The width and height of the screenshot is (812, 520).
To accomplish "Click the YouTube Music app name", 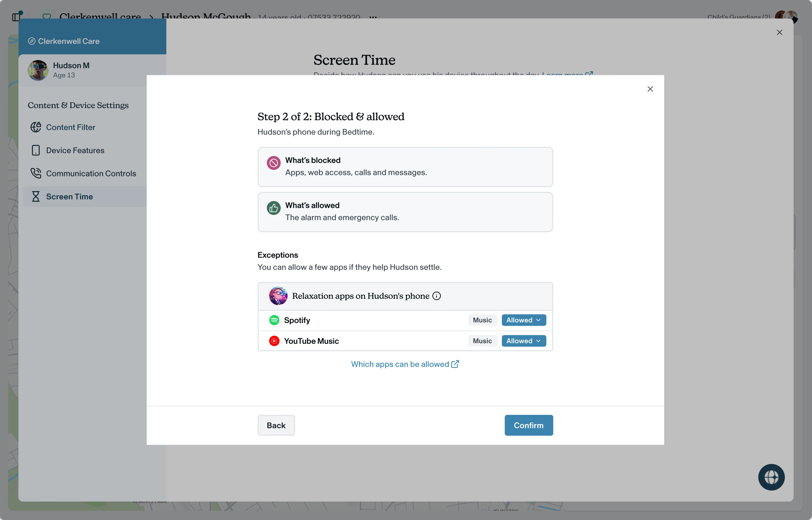I will 312,341.
